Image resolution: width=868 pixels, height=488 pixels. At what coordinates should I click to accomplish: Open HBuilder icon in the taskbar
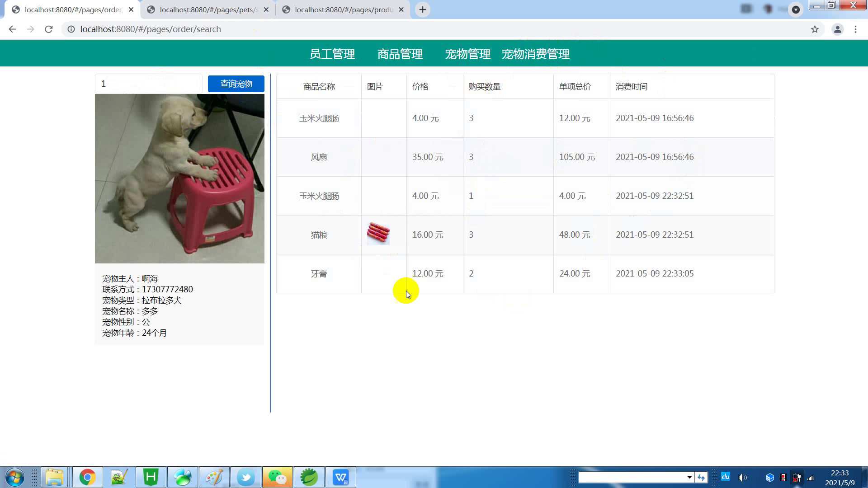coord(151,477)
